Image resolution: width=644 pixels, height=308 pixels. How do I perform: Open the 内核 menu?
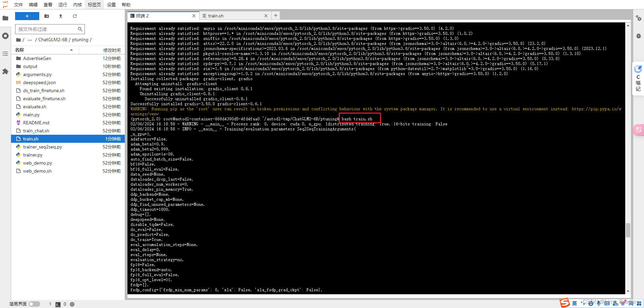pos(77,5)
